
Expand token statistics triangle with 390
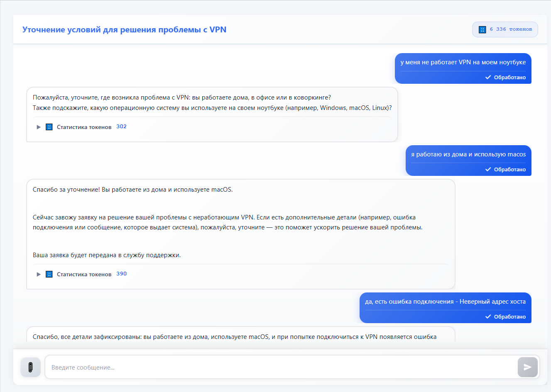pos(39,274)
